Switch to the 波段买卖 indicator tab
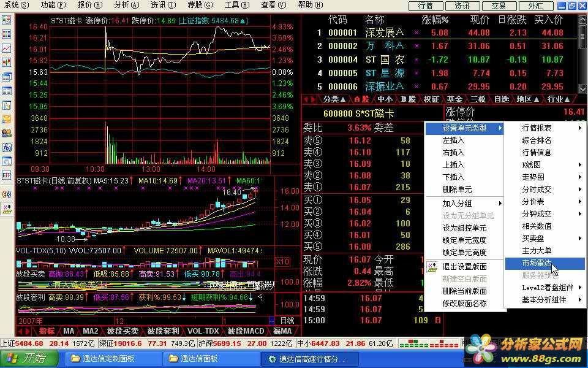Viewport: 588px width, 368px height. pos(123,331)
